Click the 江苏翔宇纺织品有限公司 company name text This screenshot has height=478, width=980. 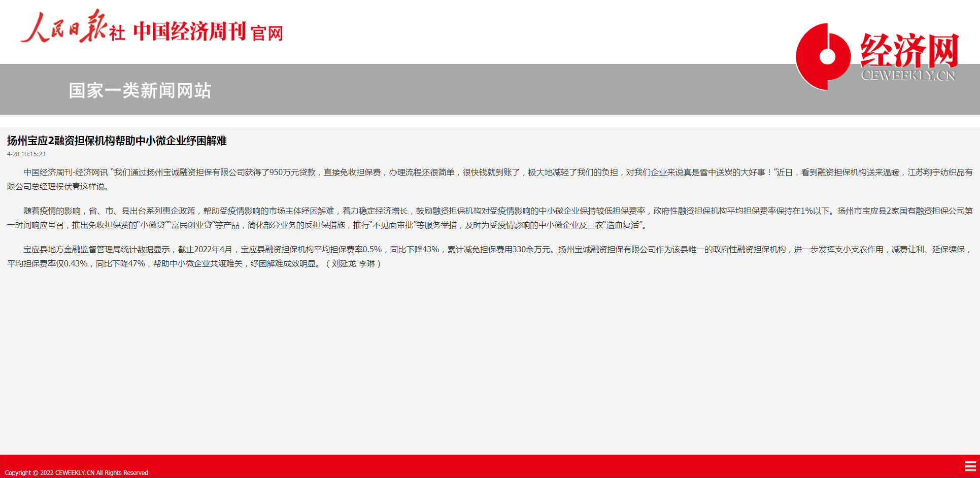point(939,173)
